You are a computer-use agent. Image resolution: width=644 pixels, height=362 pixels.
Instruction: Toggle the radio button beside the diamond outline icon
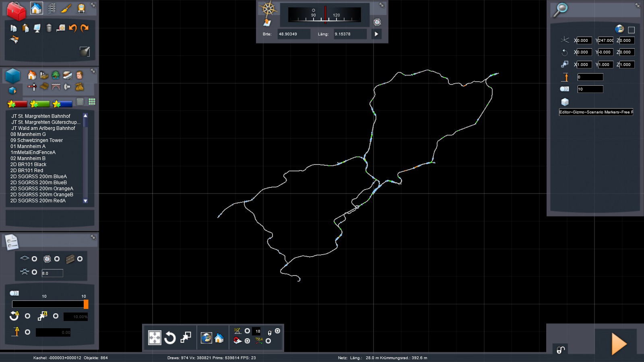[34, 259]
